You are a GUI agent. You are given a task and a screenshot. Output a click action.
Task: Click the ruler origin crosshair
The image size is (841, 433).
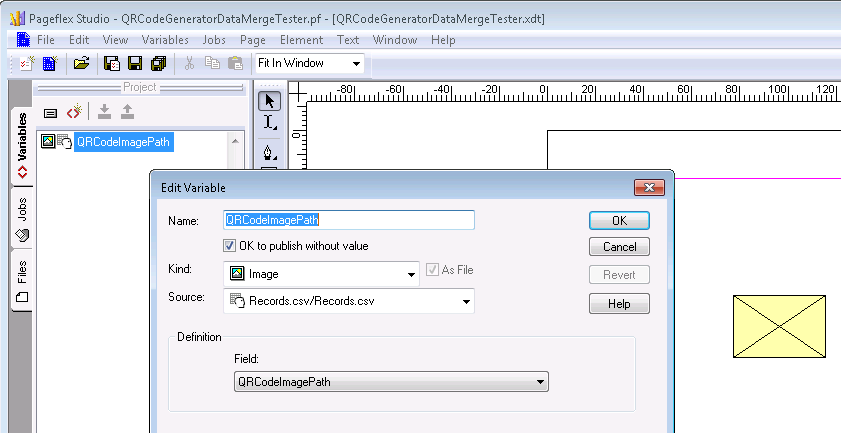297,92
